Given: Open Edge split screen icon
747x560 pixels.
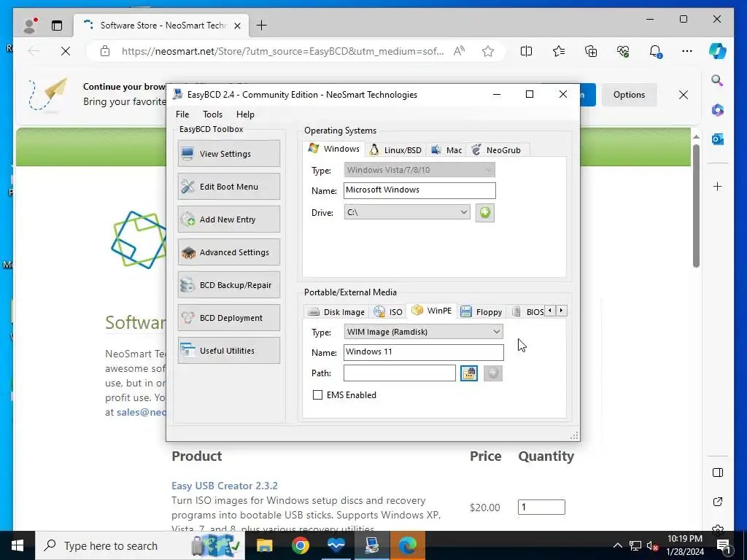Looking at the screenshot, I should 526,51.
